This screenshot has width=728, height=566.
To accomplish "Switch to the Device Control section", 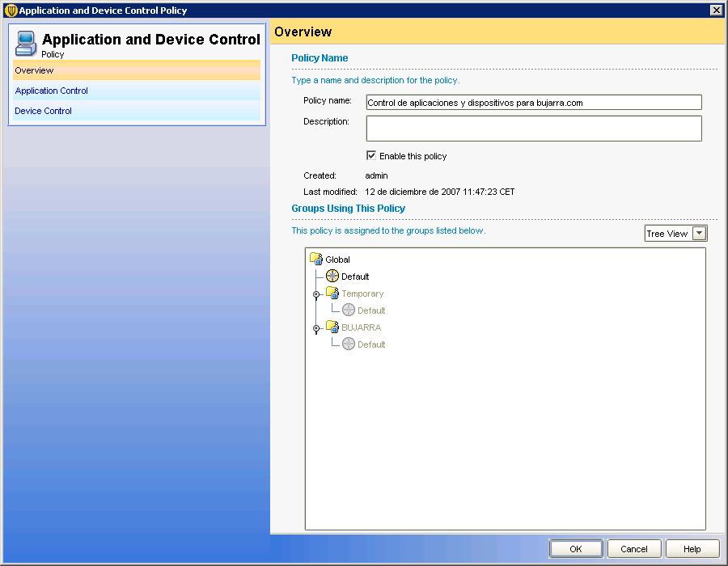I will [44, 111].
